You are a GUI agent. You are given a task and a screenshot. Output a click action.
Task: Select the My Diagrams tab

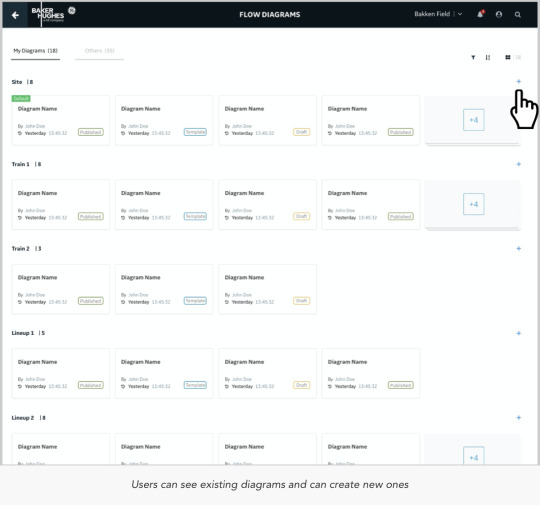coord(35,51)
